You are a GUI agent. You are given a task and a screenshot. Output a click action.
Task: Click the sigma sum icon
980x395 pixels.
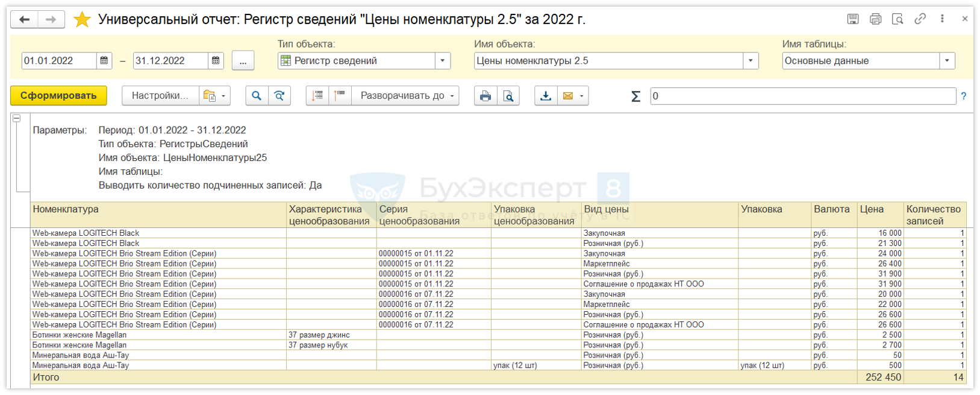635,96
